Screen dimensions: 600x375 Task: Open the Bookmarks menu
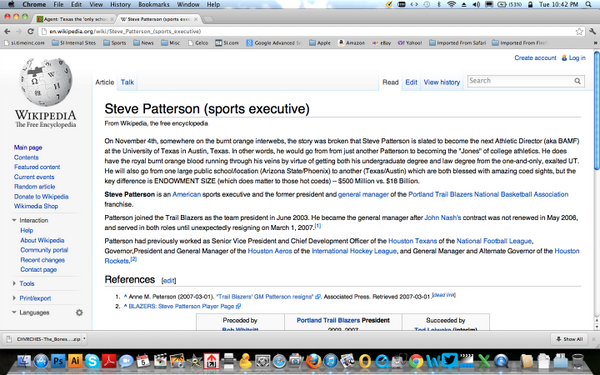coord(154,5)
